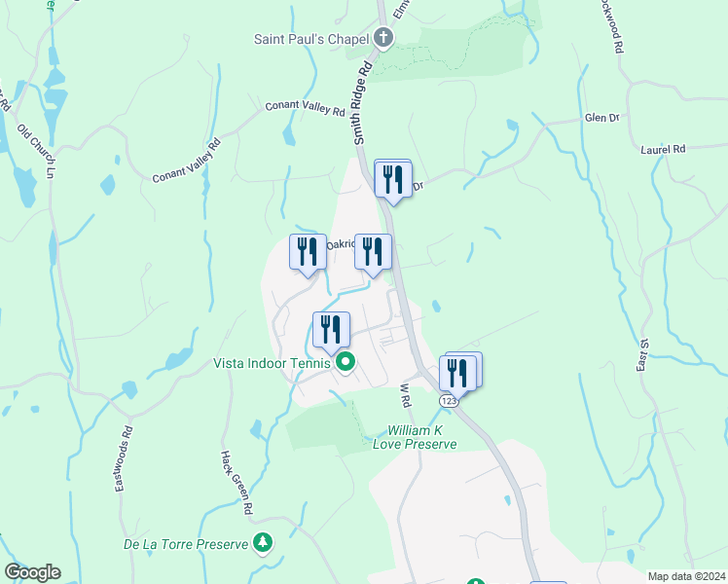Open the restaurant pin right of Oakridge label

(373, 256)
